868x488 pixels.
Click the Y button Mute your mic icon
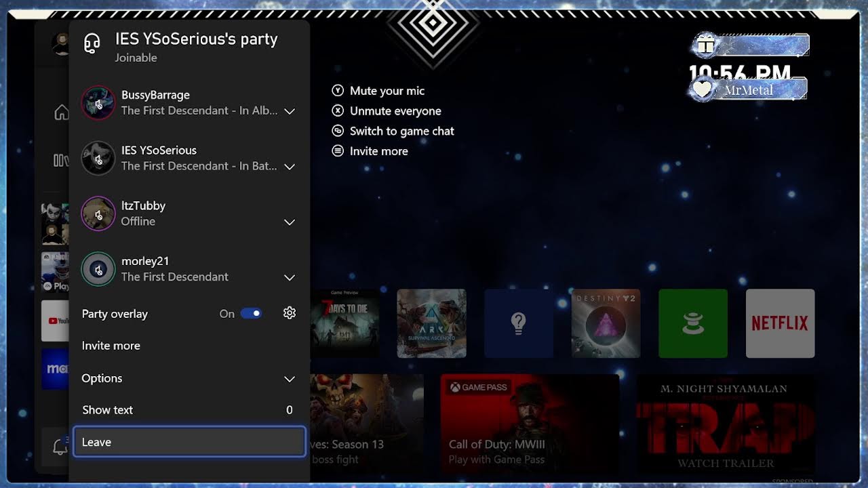338,91
